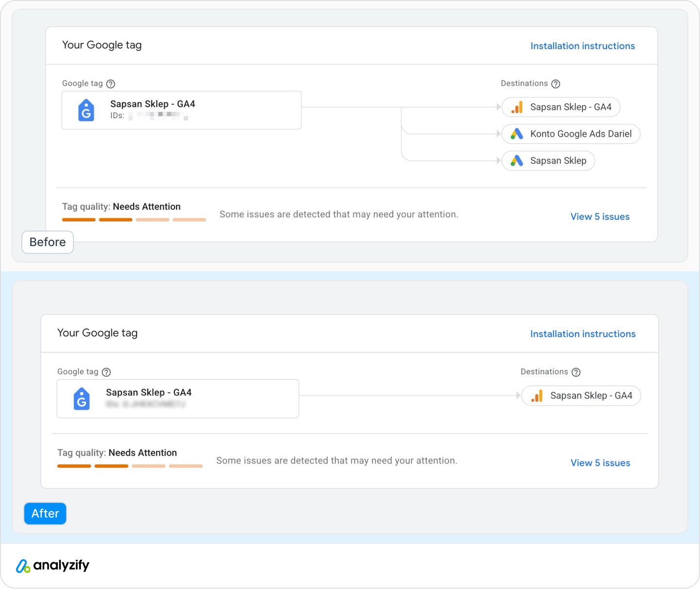Select the Konto Google Ads Dariel destination
Screen dimensions: 700x589
coord(571,134)
